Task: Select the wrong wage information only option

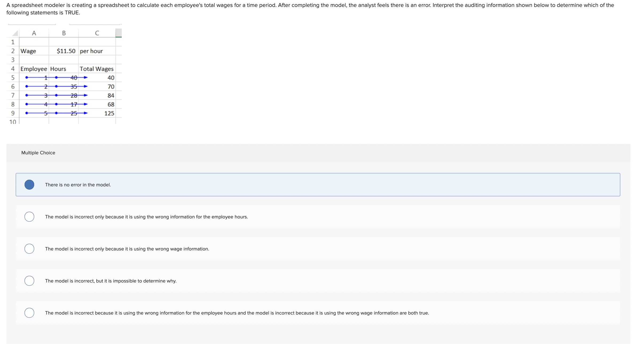Action: [29, 249]
